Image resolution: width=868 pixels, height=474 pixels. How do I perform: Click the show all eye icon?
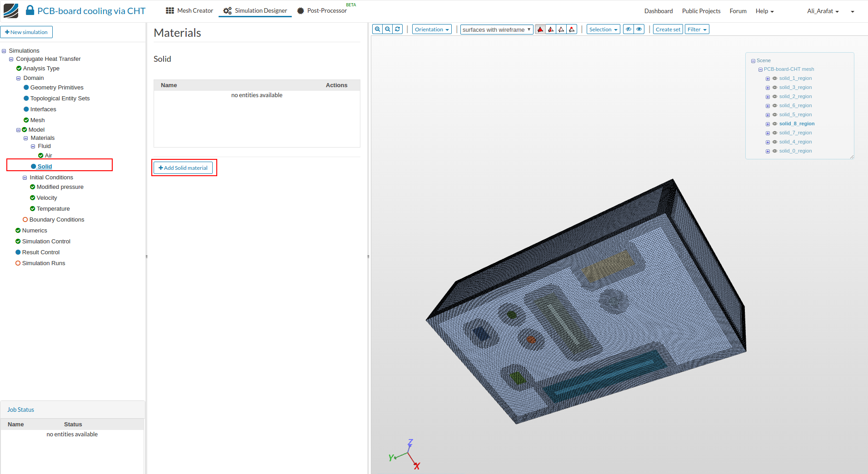pyautogui.click(x=639, y=30)
